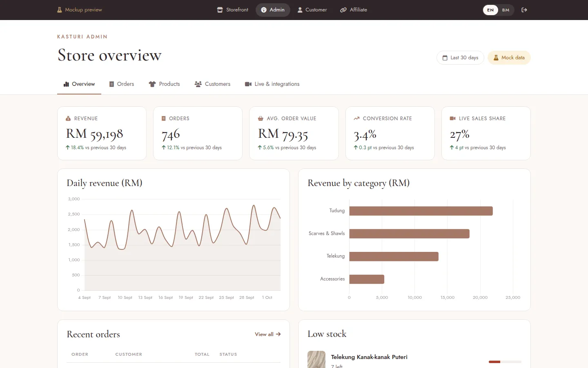
Task: Click the Mock data button
Action: [509, 58]
